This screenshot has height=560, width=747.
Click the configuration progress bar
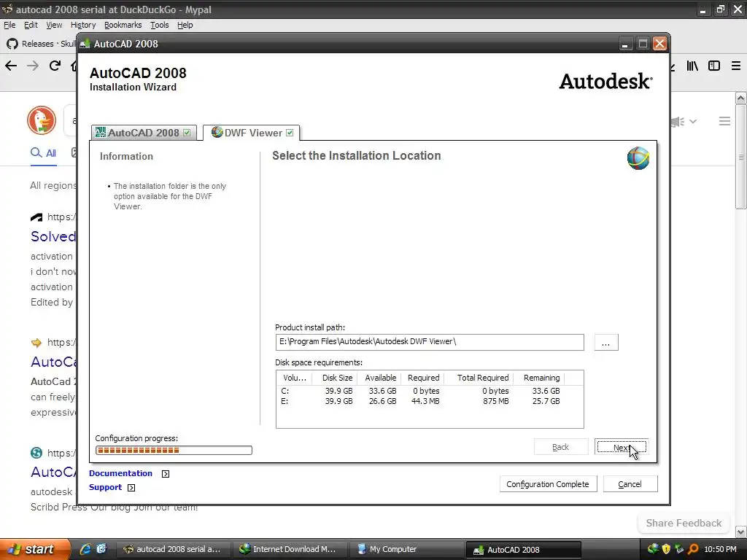pyautogui.click(x=174, y=450)
